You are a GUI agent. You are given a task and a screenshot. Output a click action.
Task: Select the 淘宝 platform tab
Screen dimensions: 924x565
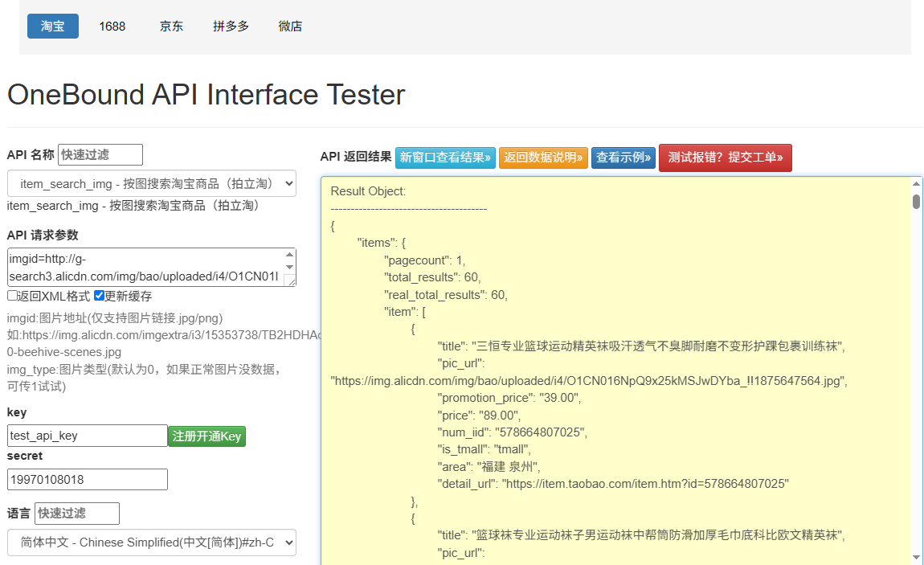pos(53,27)
